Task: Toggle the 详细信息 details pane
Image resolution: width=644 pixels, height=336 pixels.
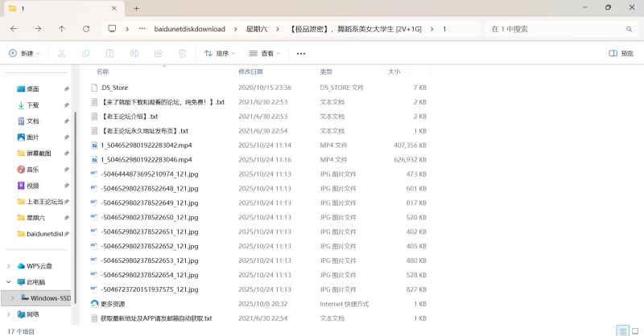Action: [624, 54]
